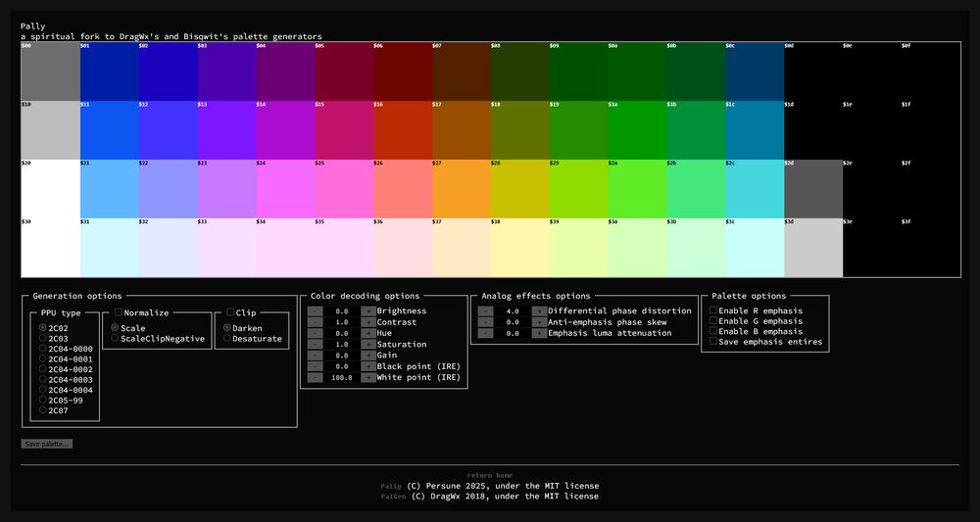
Task: Select the 2C02 PPU type
Action: pos(42,327)
